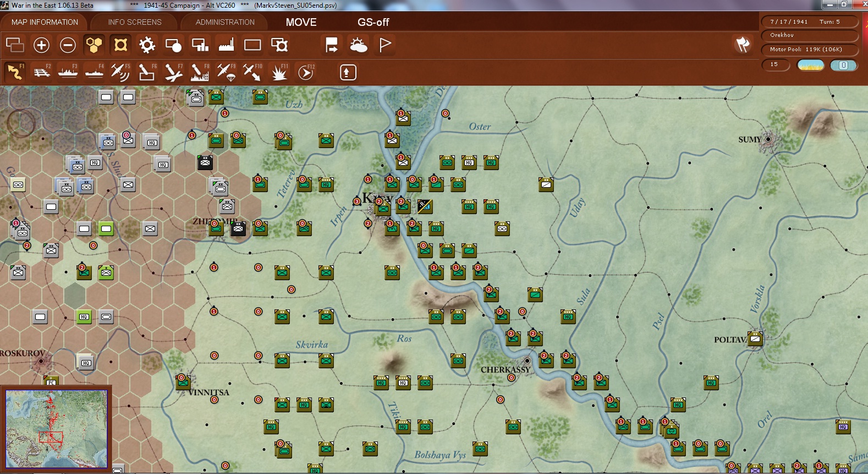The image size is (868, 474).
Task: Click the pennant flag icon
Action: 384,45
